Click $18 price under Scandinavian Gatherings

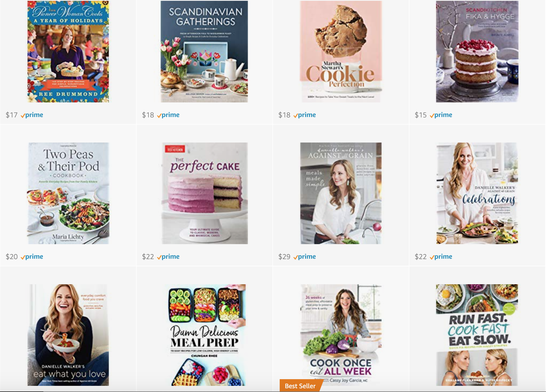[x=148, y=115]
